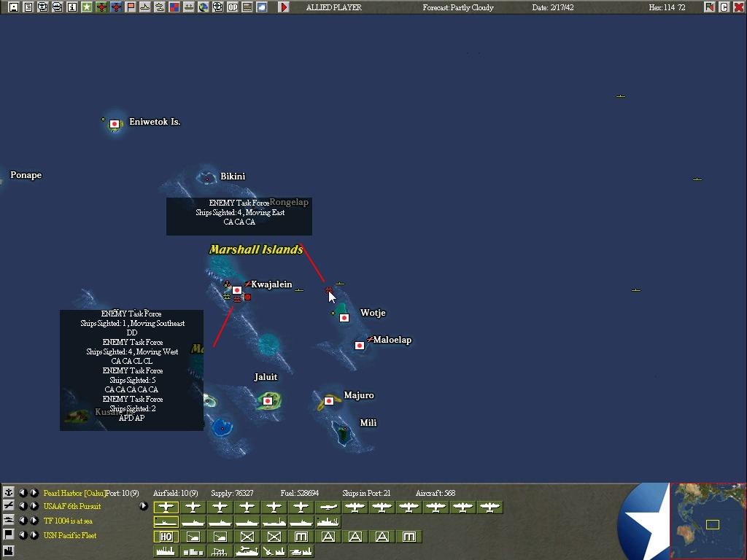The width and height of the screenshot is (747, 560).
Task: Select next base arrow beside Pearl Harbor
Action: point(34,492)
